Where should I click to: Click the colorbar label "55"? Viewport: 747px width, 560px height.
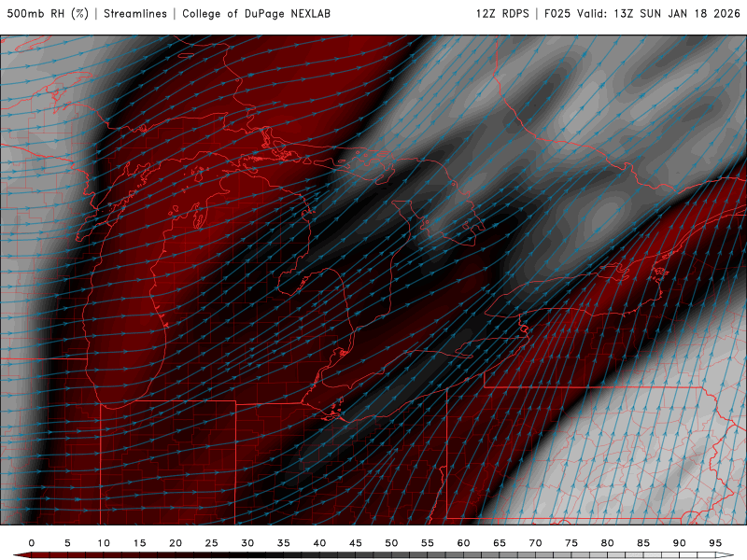click(428, 543)
